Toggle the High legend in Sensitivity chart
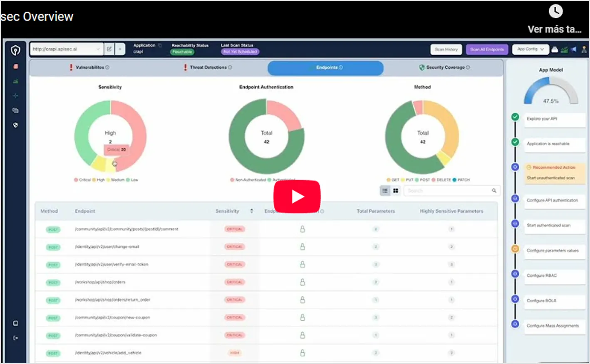Screen dimensions: 590x364 pyautogui.click(x=99, y=180)
